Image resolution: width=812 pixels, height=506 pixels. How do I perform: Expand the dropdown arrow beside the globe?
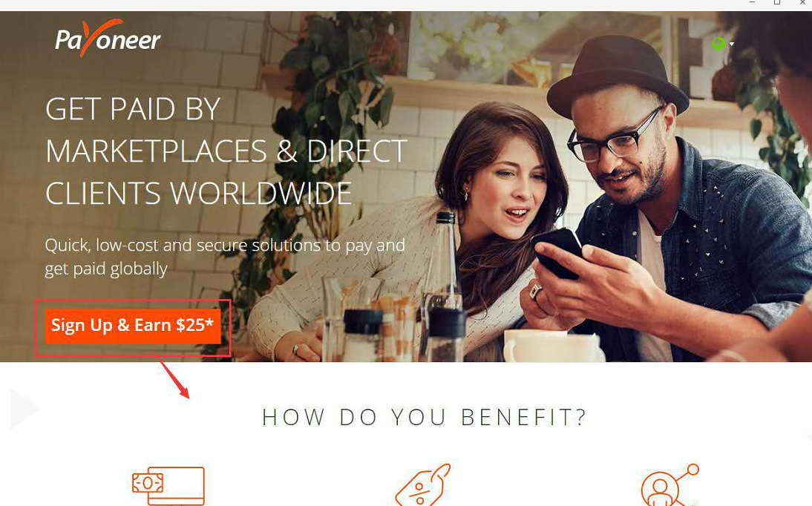[x=731, y=44]
